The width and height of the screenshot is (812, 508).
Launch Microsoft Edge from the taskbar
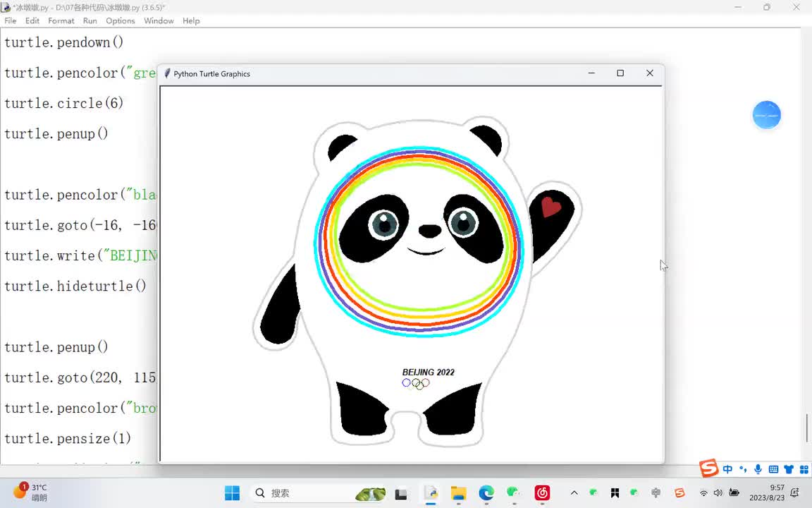[486, 493]
